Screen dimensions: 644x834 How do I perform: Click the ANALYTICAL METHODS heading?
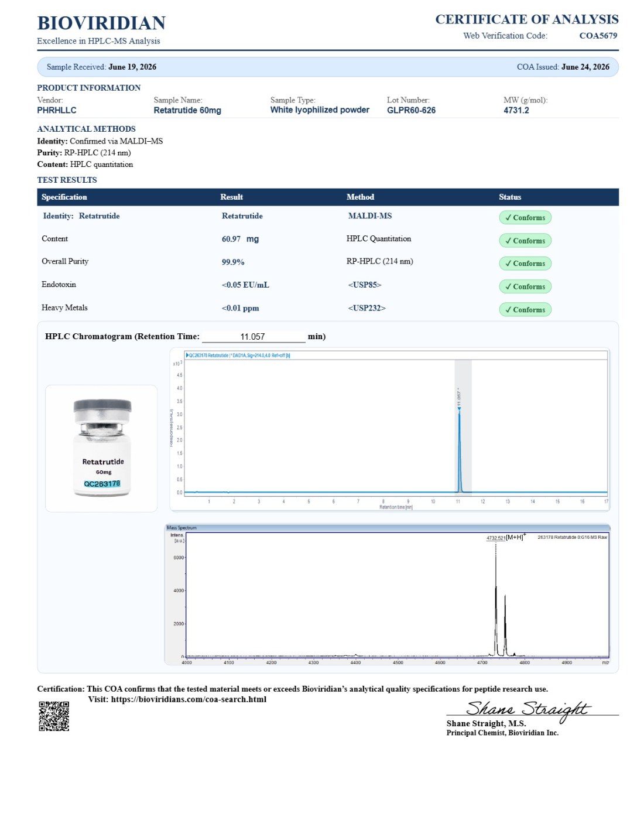click(86, 129)
